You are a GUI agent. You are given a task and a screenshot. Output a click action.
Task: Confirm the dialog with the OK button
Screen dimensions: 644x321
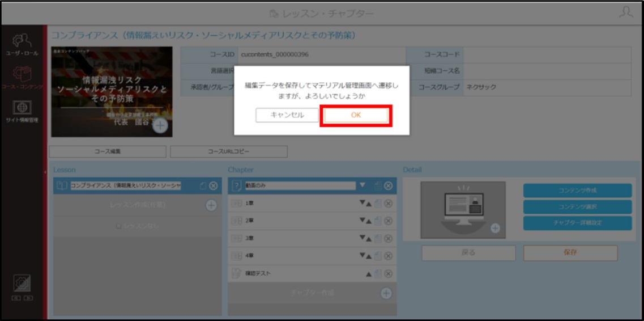point(356,116)
